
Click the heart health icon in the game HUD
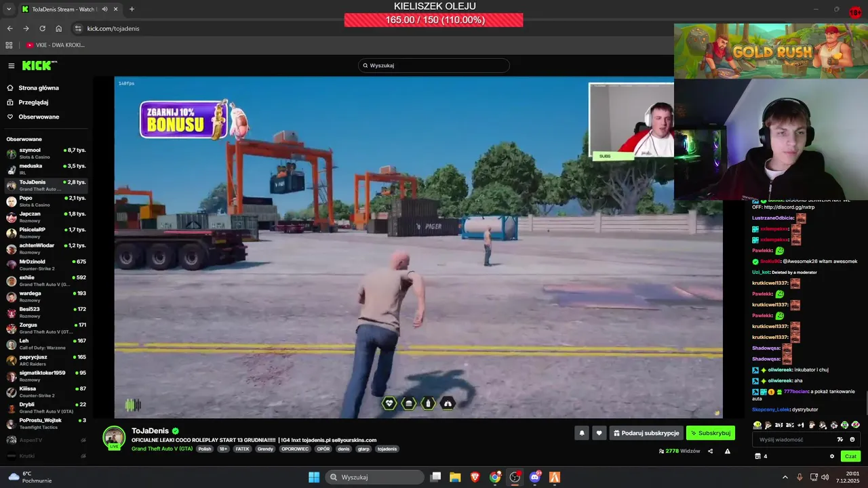[x=389, y=403]
